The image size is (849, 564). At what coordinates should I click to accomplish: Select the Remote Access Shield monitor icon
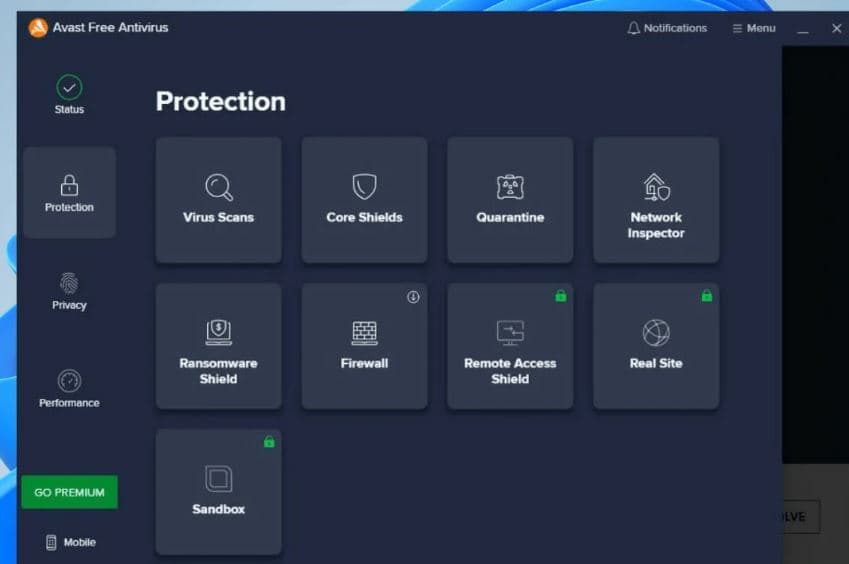pyautogui.click(x=510, y=332)
